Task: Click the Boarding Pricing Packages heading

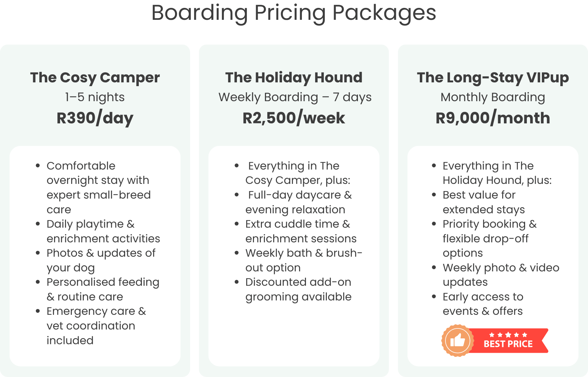Action: pyautogui.click(x=294, y=13)
